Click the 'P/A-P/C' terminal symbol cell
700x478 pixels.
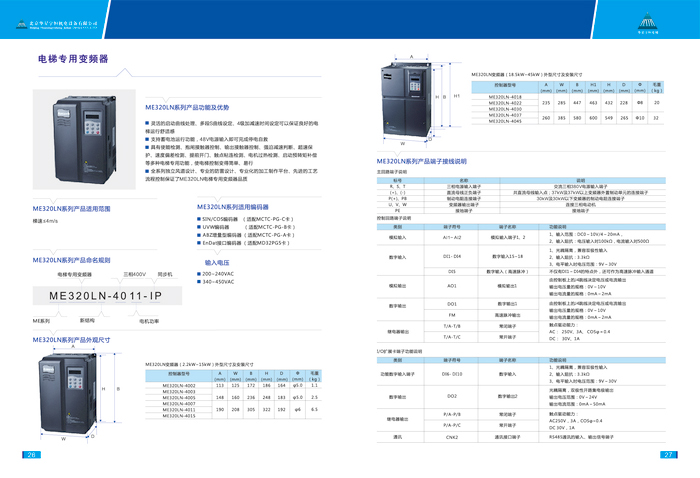452,425
